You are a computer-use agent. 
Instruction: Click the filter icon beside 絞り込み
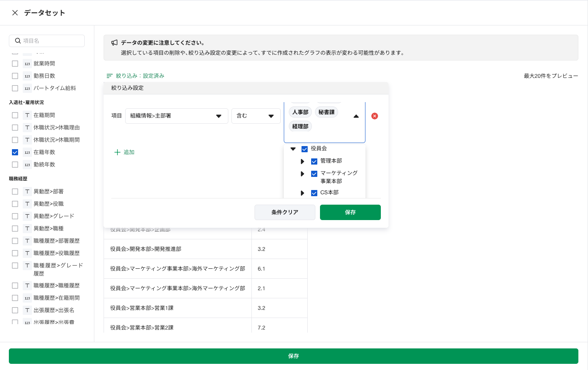110,76
